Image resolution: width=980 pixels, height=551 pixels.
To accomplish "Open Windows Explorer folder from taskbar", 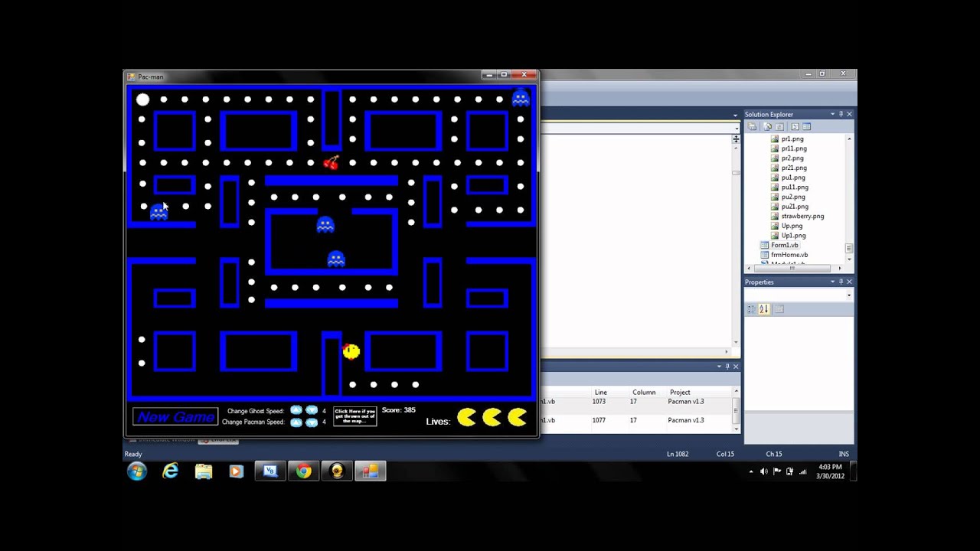I will point(203,471).
